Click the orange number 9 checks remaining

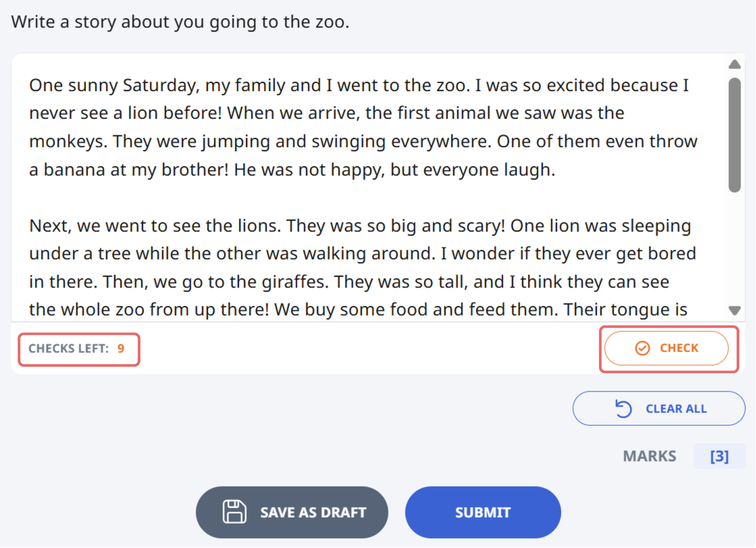coord(121,349)
